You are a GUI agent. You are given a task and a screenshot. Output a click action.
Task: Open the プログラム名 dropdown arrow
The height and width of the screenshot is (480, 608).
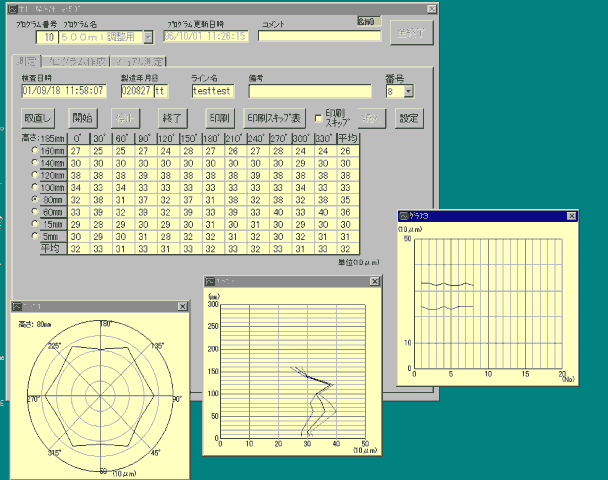click(148, 37)
